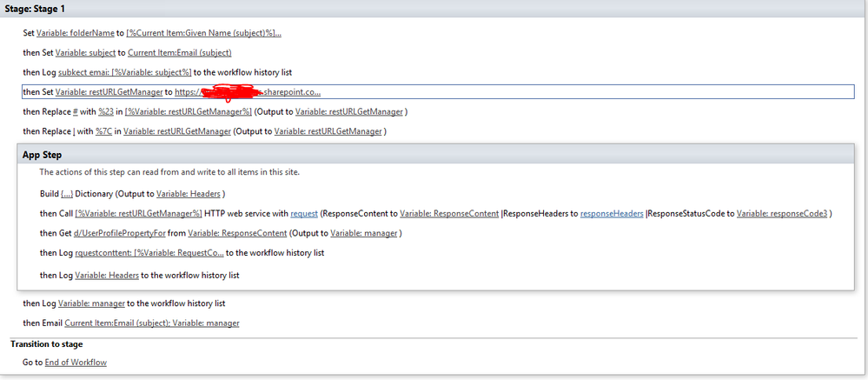Open the Current Item:Given Name (subject) value
The height and width of the screenshot is (380, 868).
tap(203, 33)
